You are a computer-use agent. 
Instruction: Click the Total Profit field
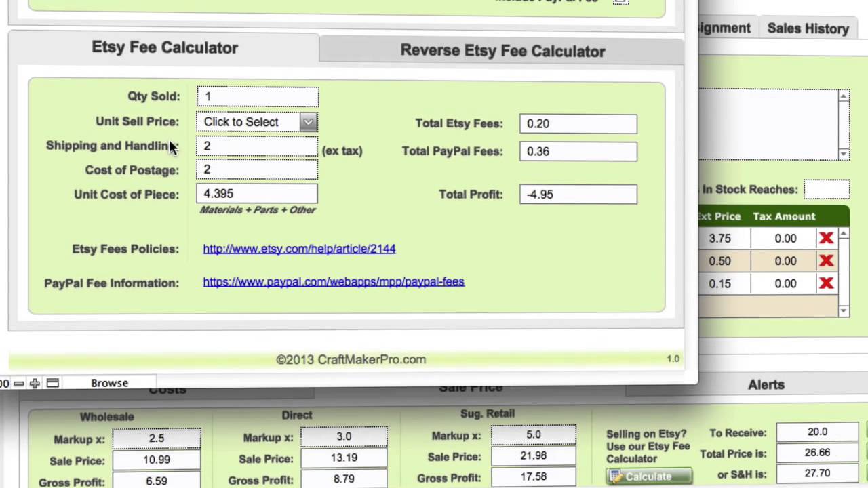click(x=578, y=194)
